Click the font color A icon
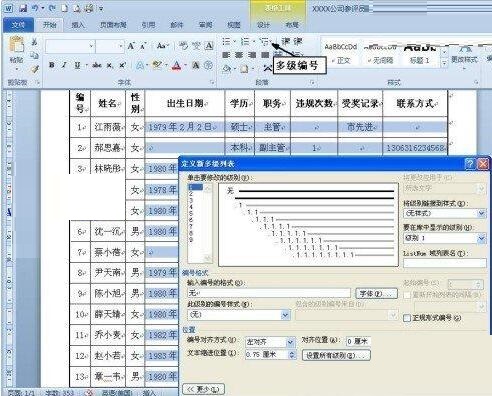The width and height of the screenshot is (492, 396). pos(176,65)
